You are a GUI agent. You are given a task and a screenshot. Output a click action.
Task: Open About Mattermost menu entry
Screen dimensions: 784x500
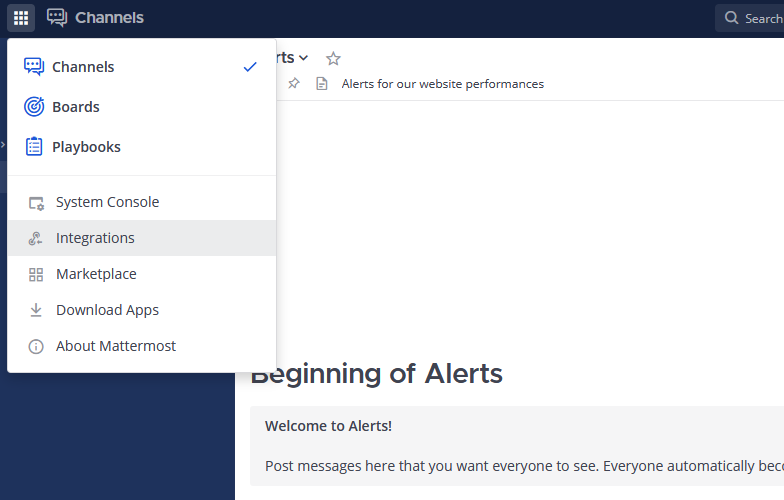pyautogui.click(x=142, y=346)
